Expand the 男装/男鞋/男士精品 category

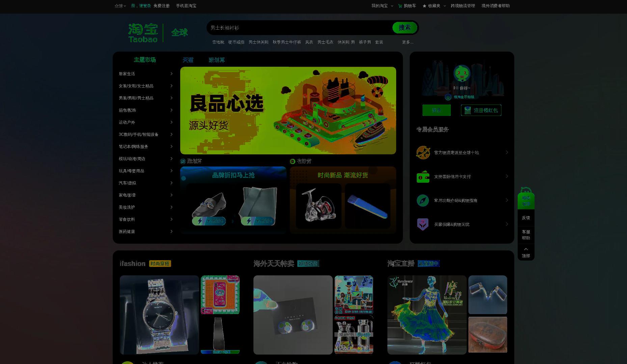coord(146,98)
